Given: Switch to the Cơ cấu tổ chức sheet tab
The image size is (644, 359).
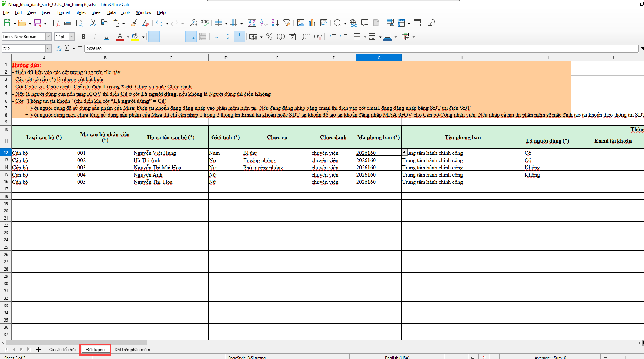Looking at the screenshot, I should coord(63,349).
